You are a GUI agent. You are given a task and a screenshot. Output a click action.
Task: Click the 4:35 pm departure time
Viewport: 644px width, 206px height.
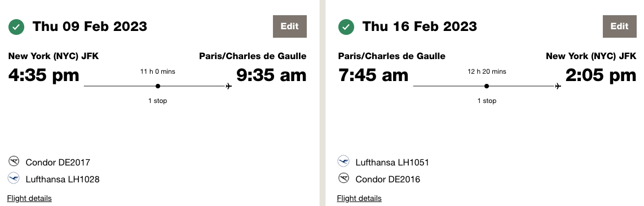coord(43,75)
